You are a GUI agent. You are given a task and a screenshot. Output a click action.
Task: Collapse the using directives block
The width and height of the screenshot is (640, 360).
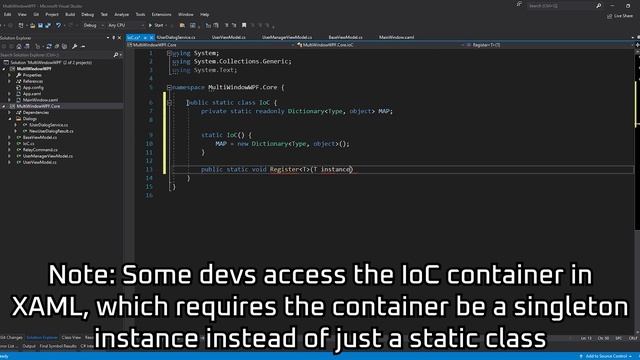pyautogui.click(x=169, y=53)
